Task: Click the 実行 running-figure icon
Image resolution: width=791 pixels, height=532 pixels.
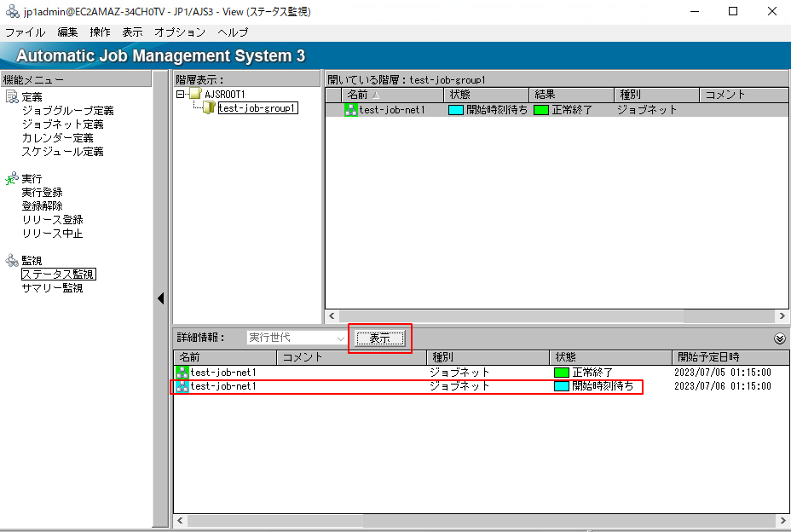Action: point(12,178)
